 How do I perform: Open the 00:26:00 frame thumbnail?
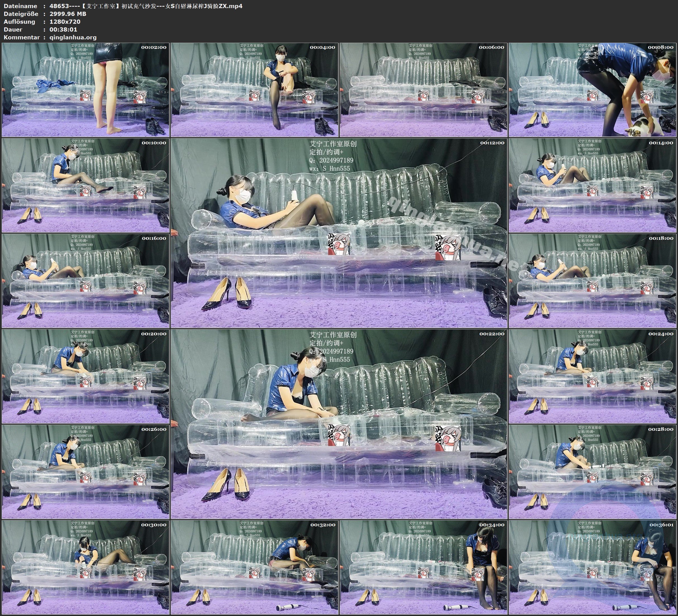(x=85, y=472)
